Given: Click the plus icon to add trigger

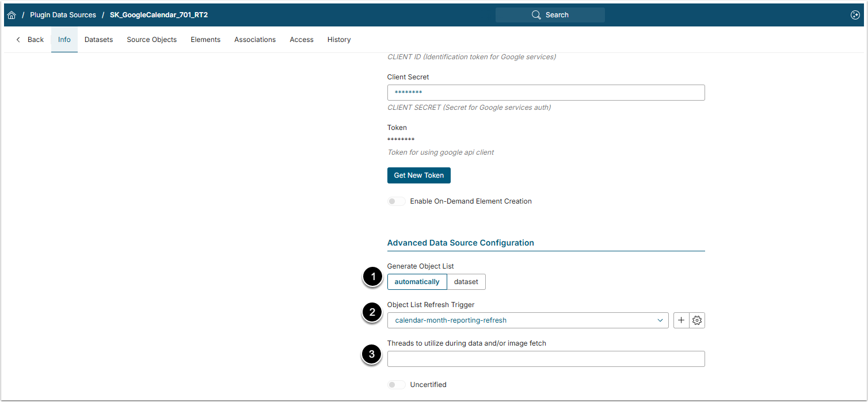Looking at the screenshot, I should pos(681,320).
